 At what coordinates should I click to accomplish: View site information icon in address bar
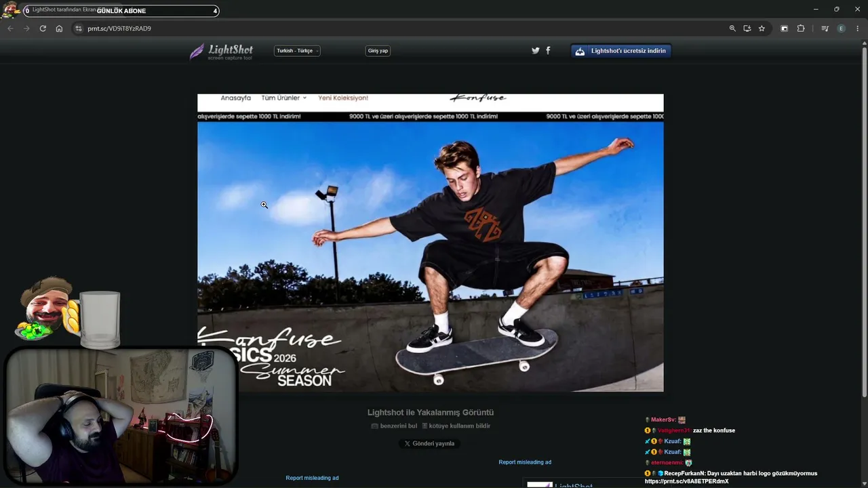coord(78,28)
